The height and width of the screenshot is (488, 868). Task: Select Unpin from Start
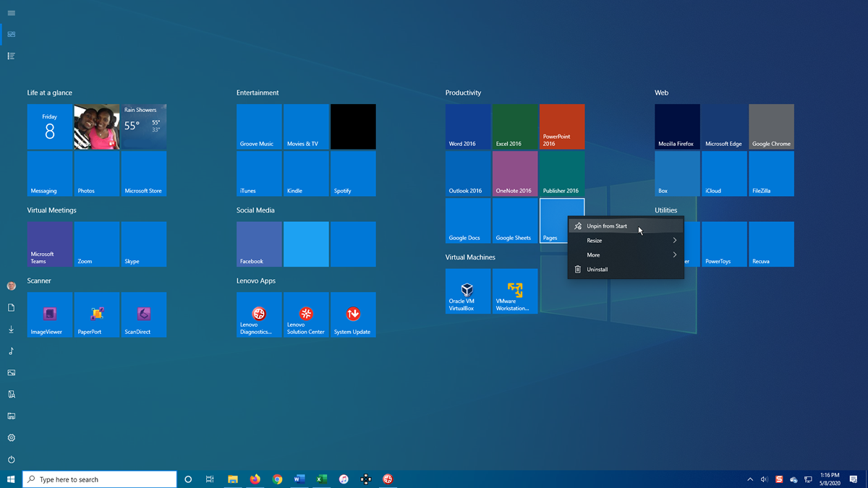626,226
